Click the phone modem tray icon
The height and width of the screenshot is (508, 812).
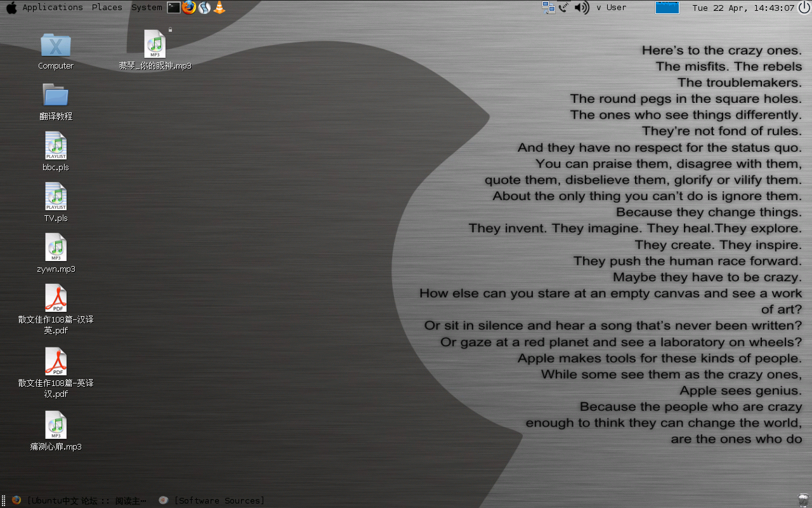point(564,8)
